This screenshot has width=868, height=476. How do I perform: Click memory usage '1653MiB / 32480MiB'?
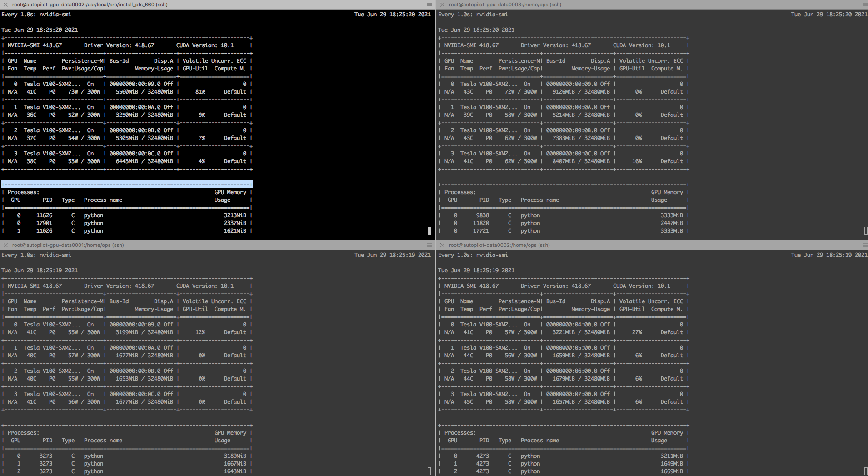point(145,379)
